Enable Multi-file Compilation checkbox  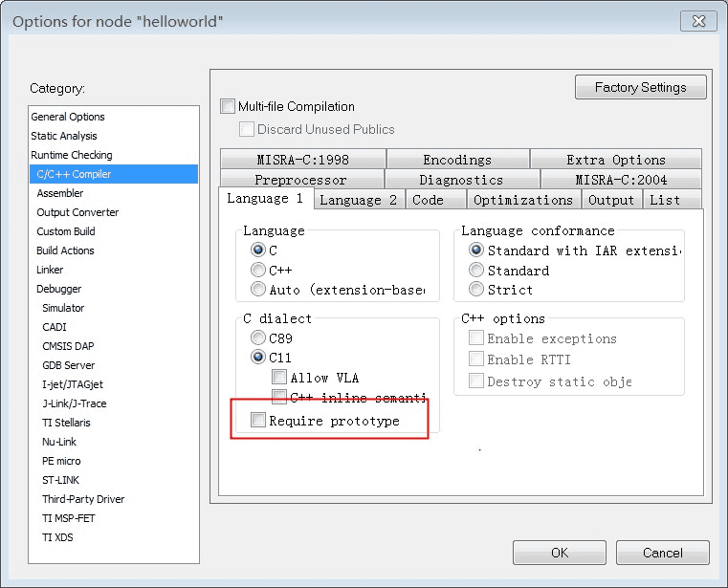(x=228, y=106)
